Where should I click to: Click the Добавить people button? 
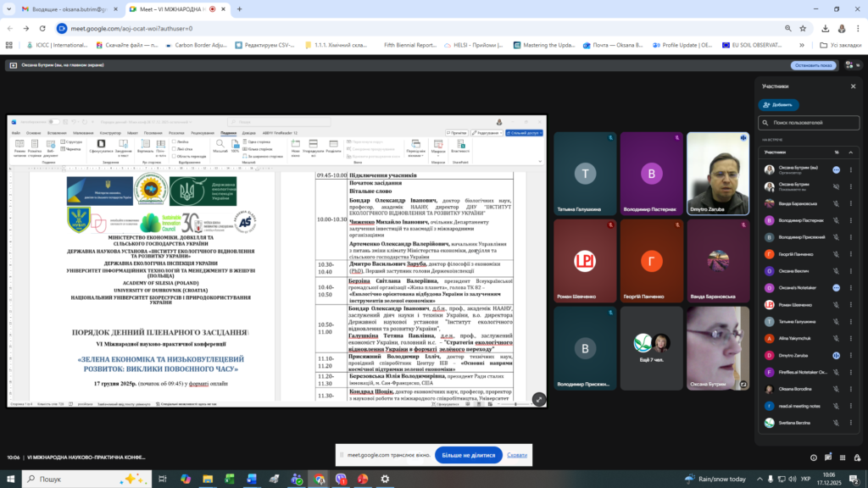click(x=778, y=105)
